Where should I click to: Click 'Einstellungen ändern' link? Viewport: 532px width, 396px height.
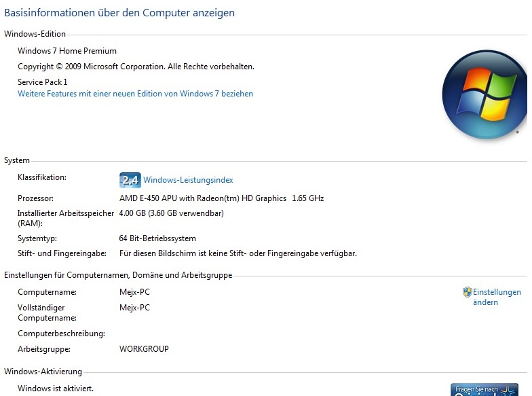point(497,298)
